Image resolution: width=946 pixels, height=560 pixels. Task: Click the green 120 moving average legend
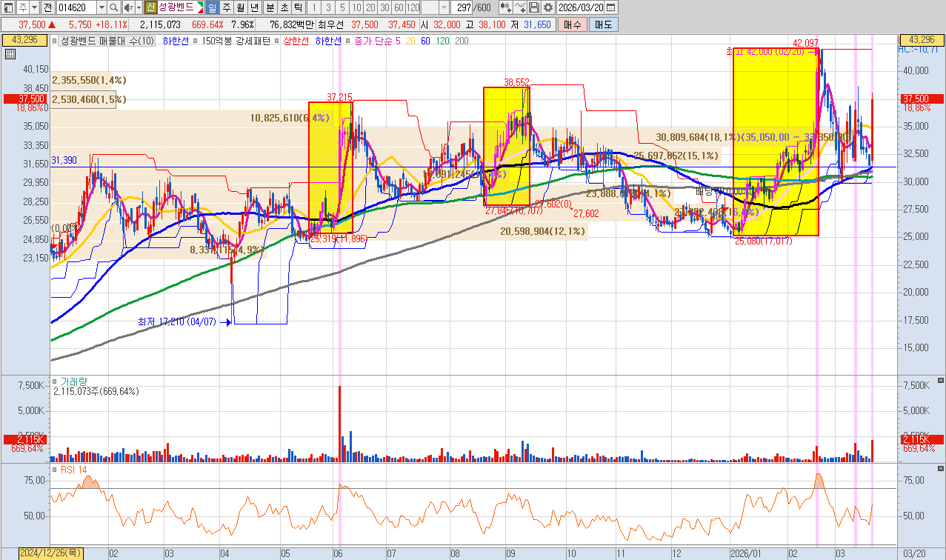point(442,41)
